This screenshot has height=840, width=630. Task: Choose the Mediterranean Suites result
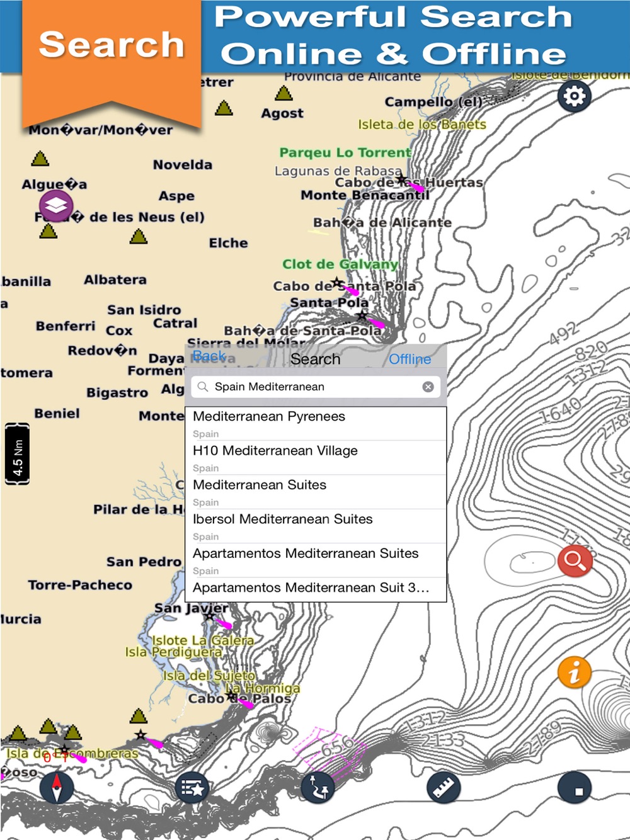pyautogui.click(x=316, y=492)
